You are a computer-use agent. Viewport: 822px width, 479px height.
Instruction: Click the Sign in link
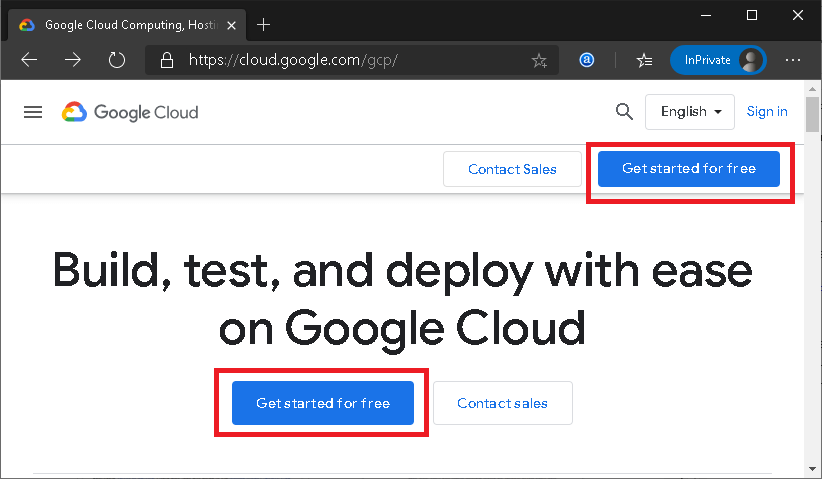coord(766,111)
